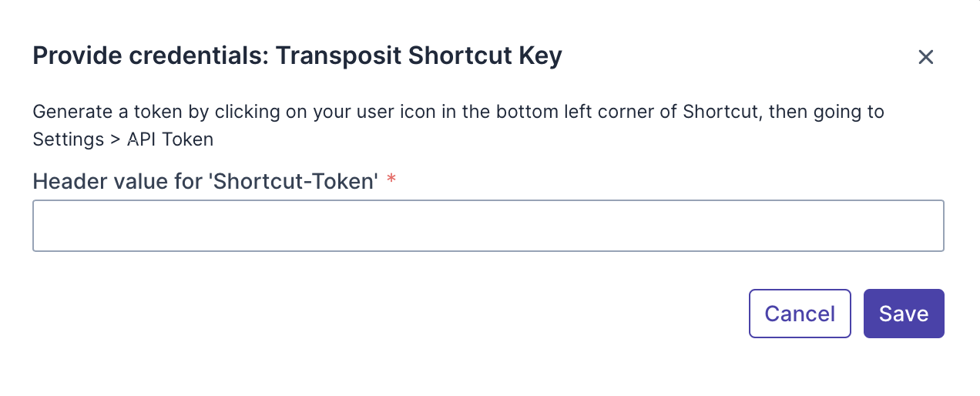Cancel the credentials dialog
Screen dimensions: 980x396
800,314
